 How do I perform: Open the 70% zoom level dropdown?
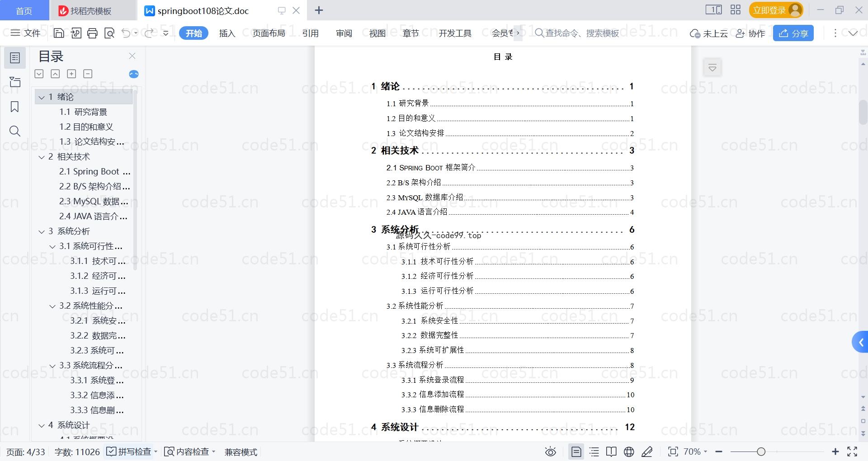click(695, 452)
